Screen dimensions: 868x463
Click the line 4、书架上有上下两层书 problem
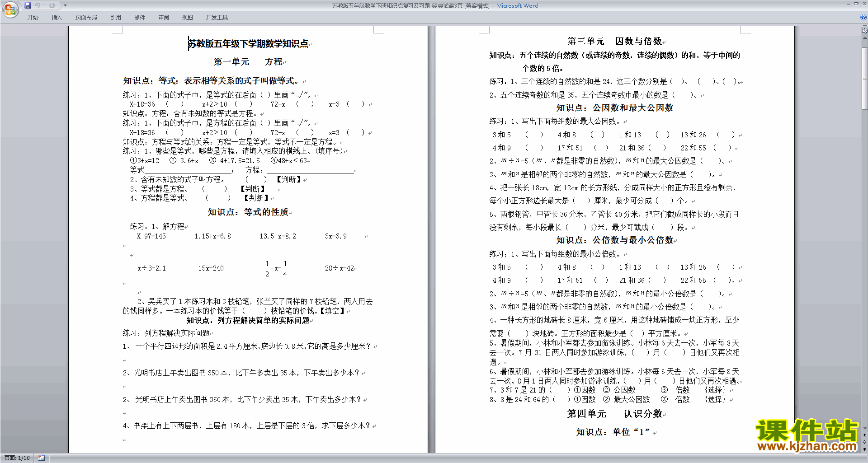(247, 426)
